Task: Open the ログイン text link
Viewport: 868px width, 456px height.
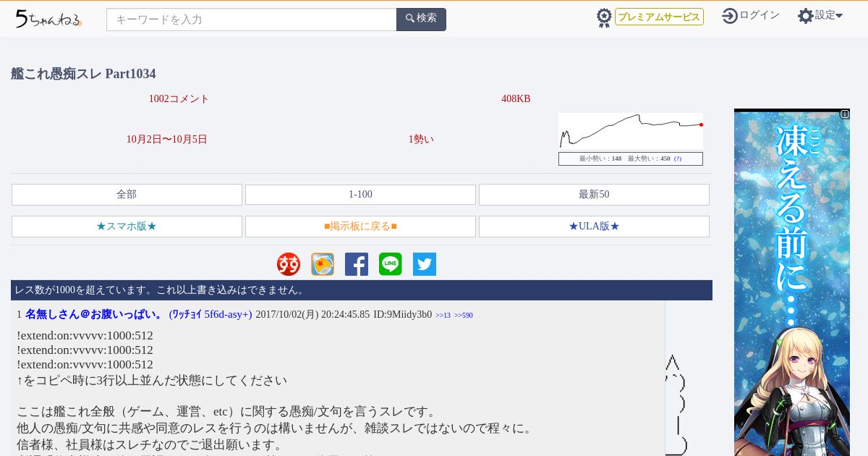Action: [759, 15]
